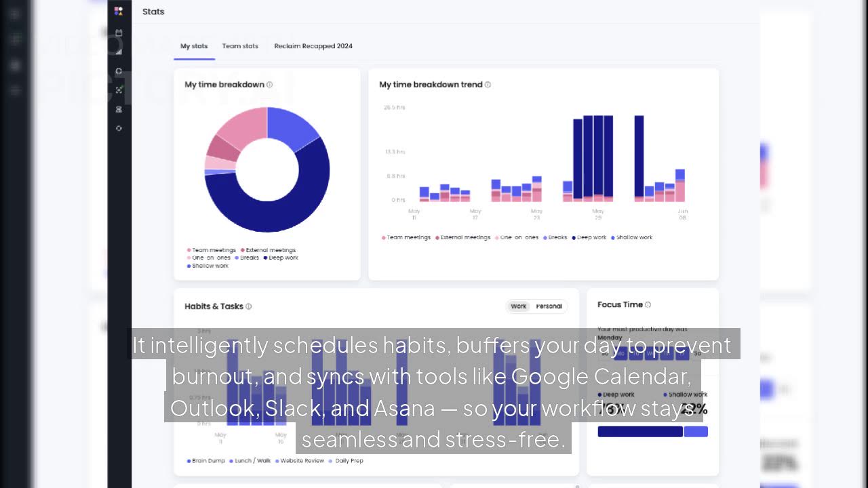
Task: Click the 6.8 hrs axis label
Action: click(x=396, y=176)
